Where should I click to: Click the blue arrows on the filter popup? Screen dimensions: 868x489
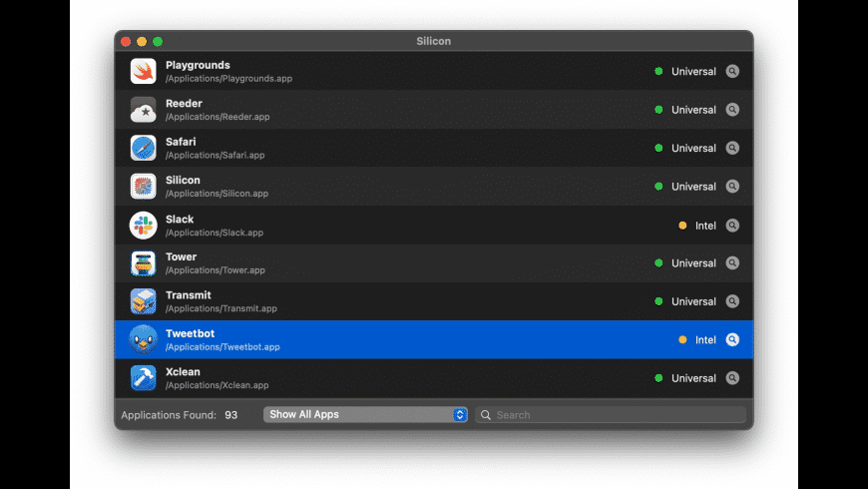pos(460,414)
